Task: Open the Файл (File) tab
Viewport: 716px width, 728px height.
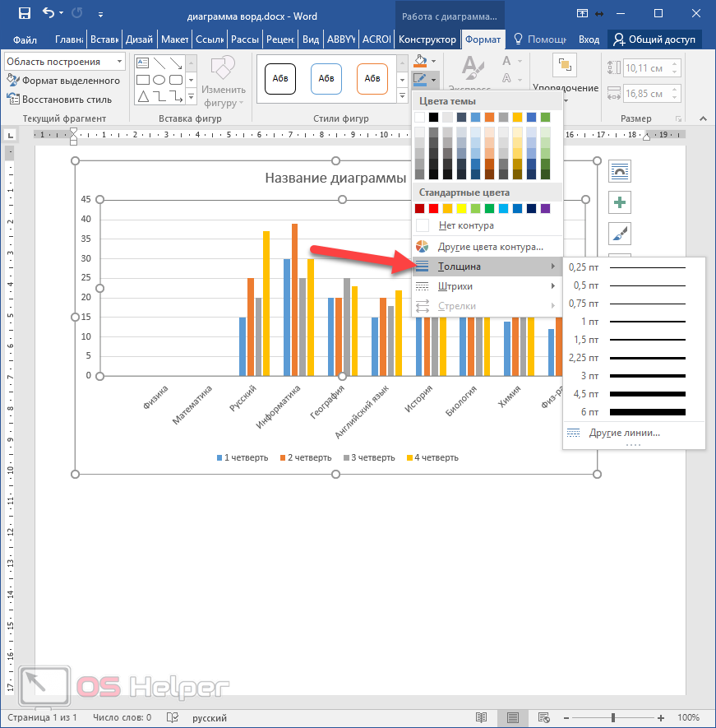Action: pos(25,40)
